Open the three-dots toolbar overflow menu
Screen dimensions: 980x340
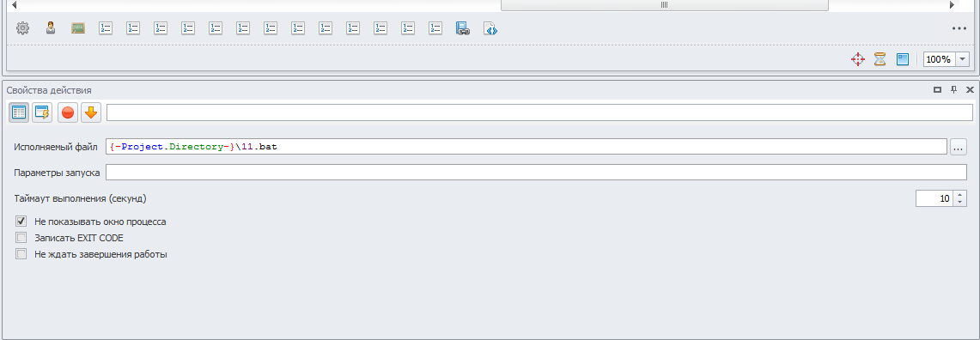click(959, 28)
